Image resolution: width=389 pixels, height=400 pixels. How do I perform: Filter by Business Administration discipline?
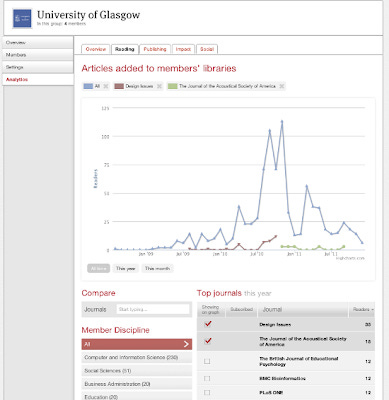point(137,384)
